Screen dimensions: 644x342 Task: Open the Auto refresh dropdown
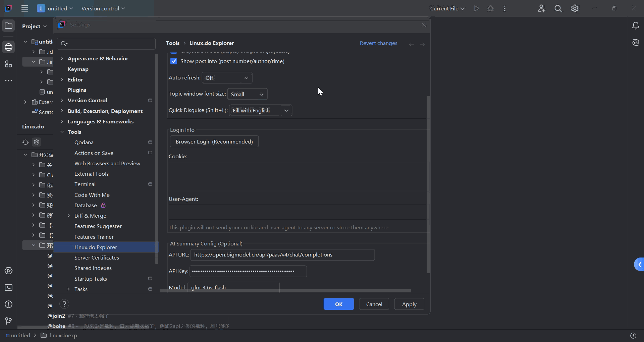tap(227, 78)
